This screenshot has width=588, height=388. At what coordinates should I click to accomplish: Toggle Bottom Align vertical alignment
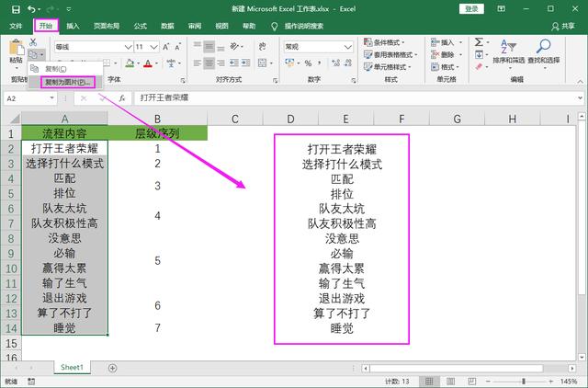point(220,47)
